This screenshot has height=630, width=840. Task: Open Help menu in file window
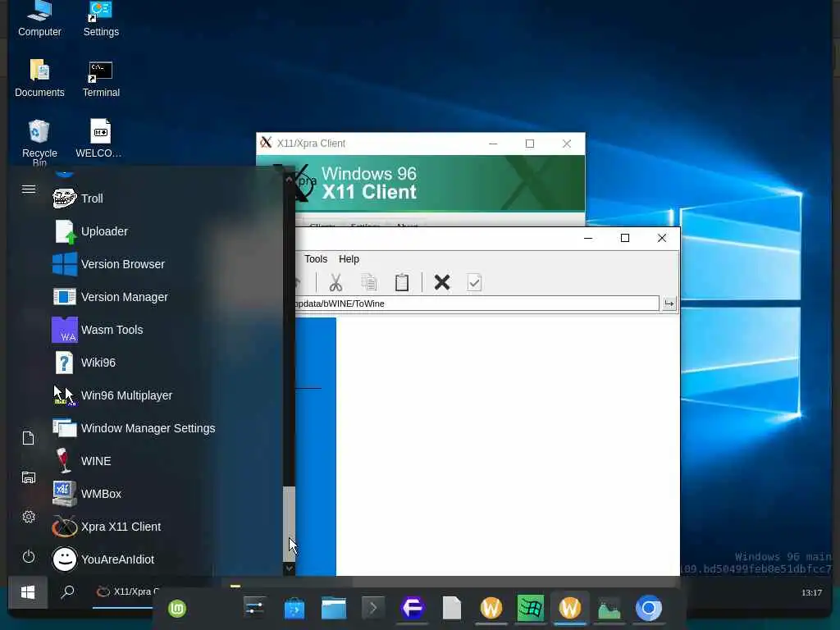(x=349, y=259)
